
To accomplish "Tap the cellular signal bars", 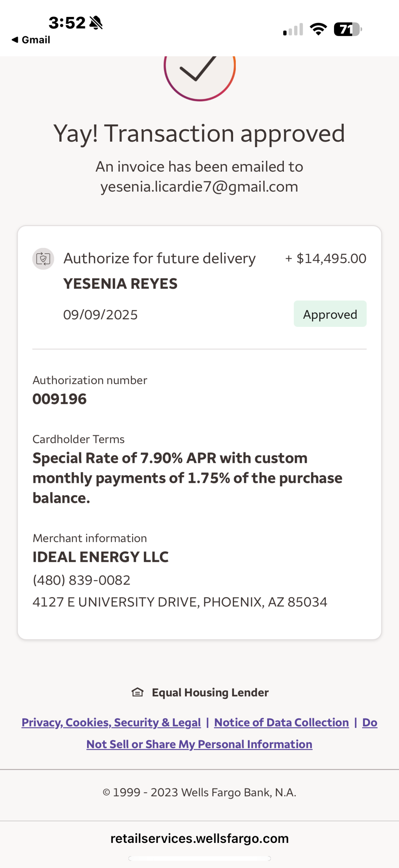I will 293,30.
